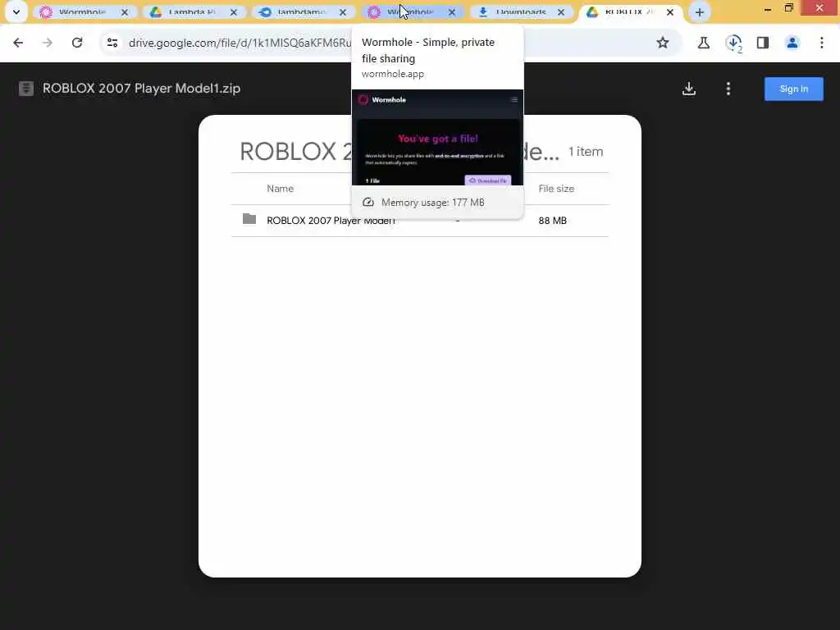Screen dimensions: 840x630
Task: Click the Sign in button
Action: [x=794, y=89]
